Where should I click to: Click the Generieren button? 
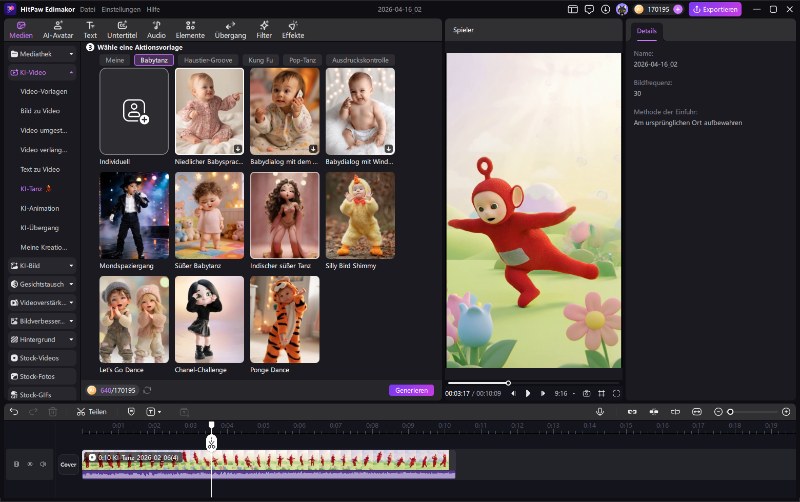pos(411,390)
